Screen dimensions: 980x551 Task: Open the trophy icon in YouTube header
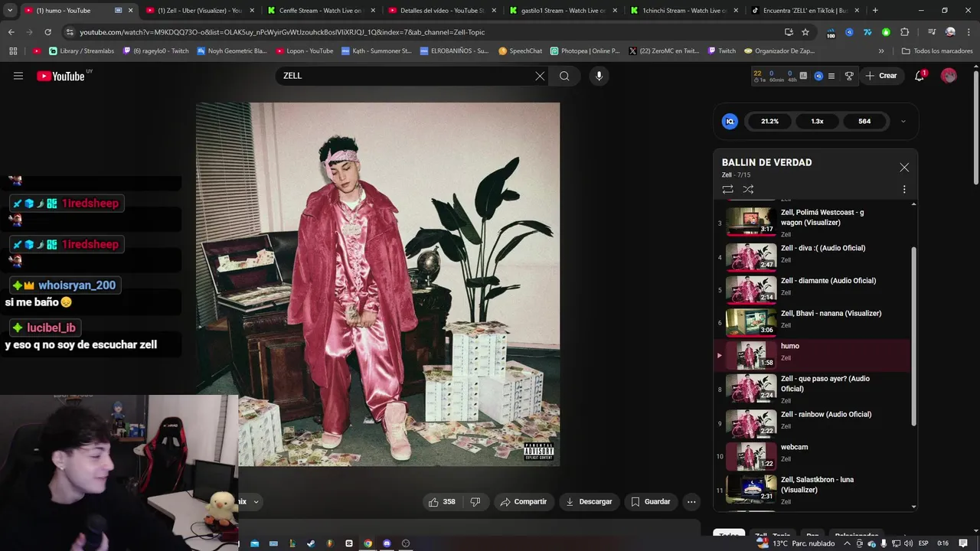coord(849,76)
